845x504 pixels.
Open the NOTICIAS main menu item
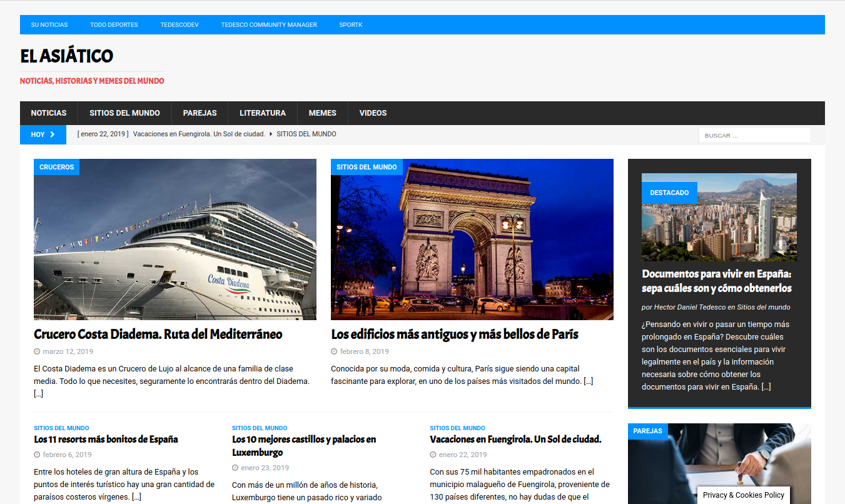[49, 113]
